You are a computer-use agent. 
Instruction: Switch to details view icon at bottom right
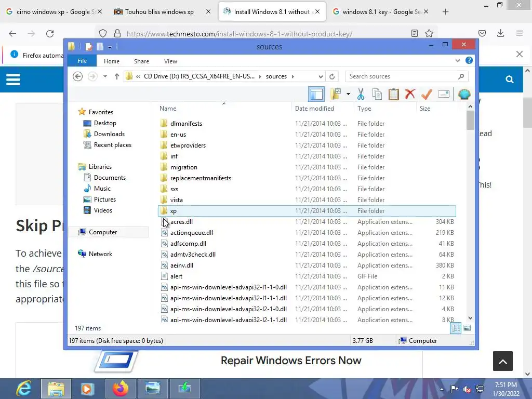(x=456, y=328)
